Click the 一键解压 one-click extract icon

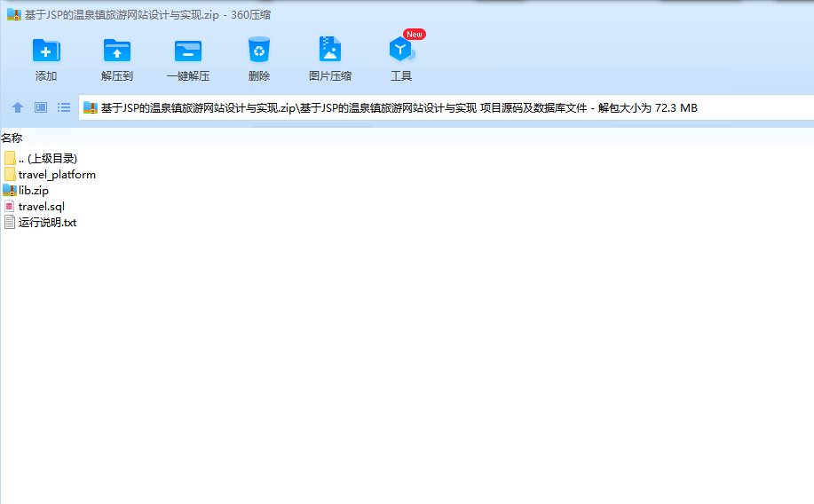pyautogui.click(x=188, y=51)
